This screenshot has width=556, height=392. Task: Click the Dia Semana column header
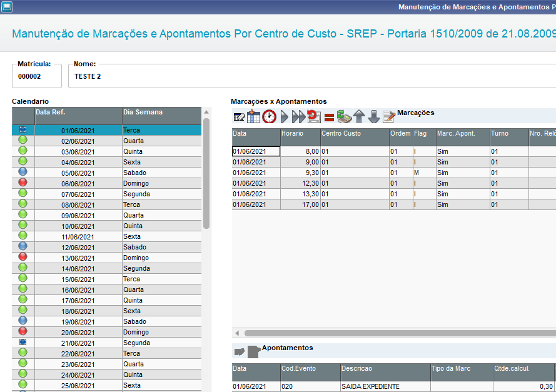[x=162, y=116]
